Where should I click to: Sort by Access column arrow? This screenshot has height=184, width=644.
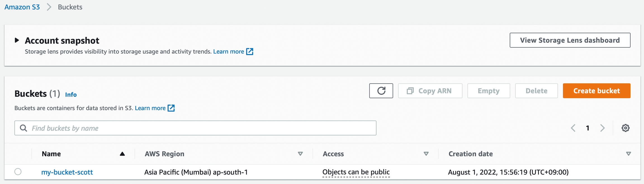click(x=426, y=154)
